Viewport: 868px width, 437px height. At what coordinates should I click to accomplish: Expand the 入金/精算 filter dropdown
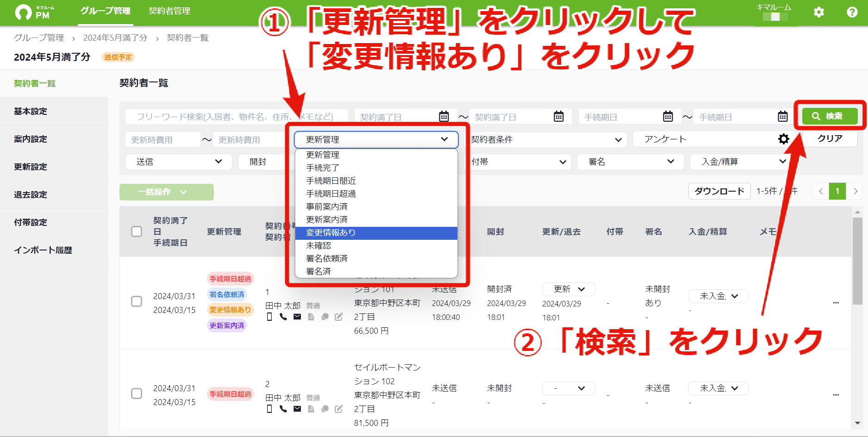click(743, 162)
